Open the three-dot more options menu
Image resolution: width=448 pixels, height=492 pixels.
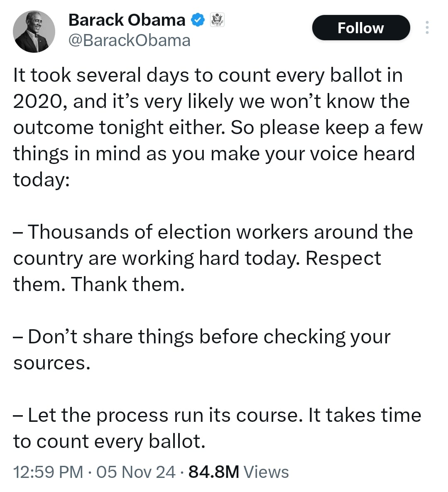coord(427,28)
